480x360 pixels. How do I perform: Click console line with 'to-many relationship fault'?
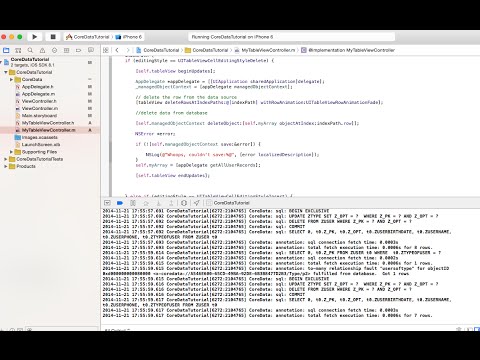tap(276, 271)
